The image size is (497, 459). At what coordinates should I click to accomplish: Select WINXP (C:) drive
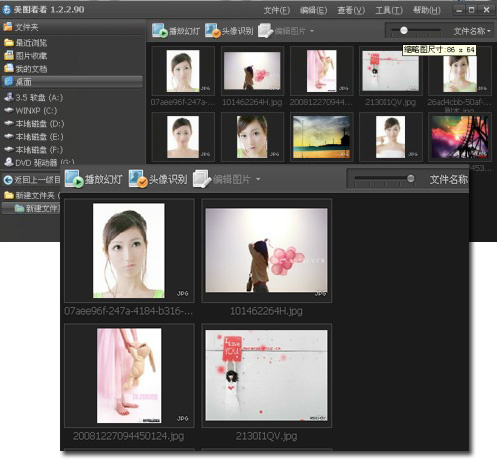[30, 110]
